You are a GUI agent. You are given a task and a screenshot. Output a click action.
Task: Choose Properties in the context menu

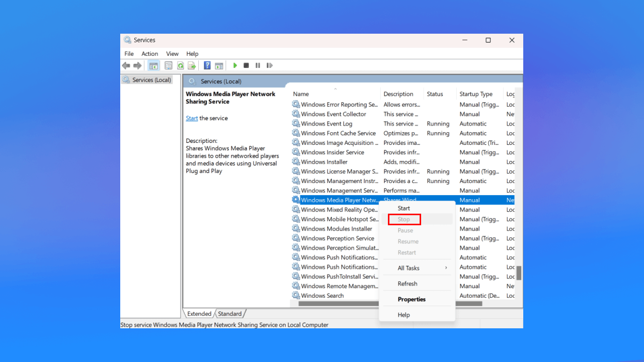coord(417,299)
